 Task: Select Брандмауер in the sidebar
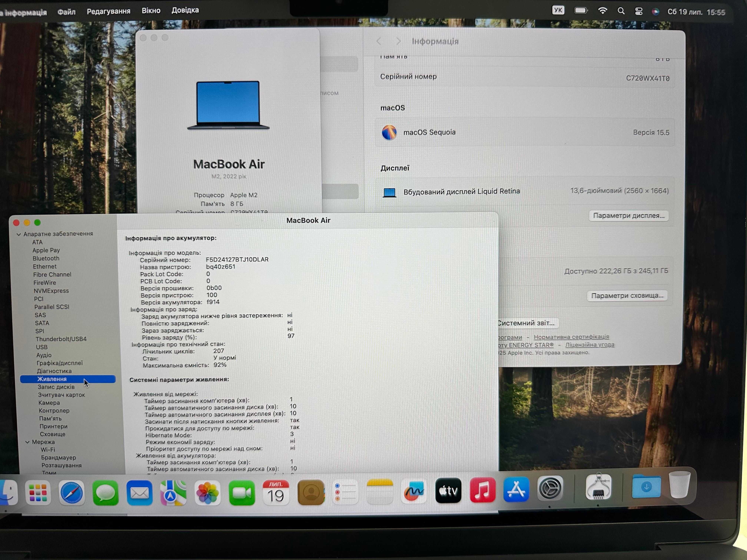coord(58,458)
